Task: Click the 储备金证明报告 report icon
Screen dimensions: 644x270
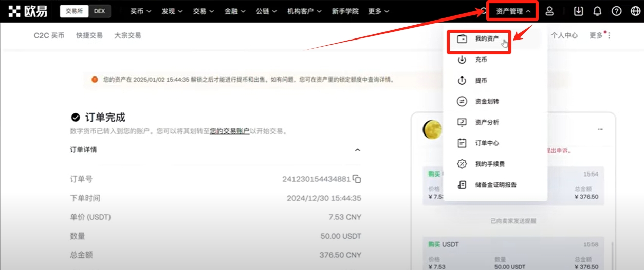Action: (x=462, y=185)
